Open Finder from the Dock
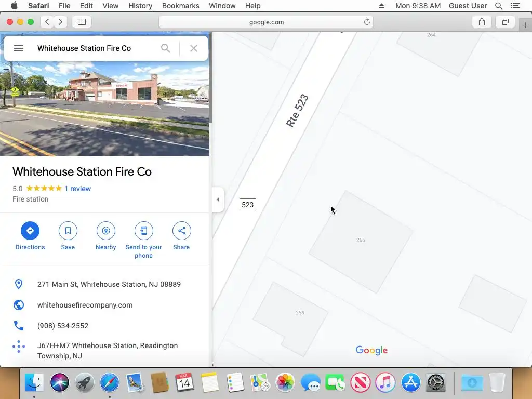Viewport: 532px width, 399px height. click(x=34, y=382)
